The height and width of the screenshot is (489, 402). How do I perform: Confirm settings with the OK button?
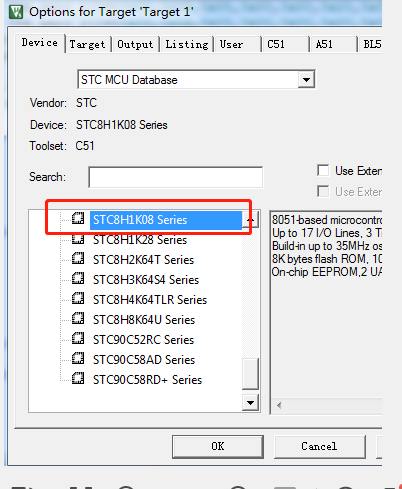(218, 446)
